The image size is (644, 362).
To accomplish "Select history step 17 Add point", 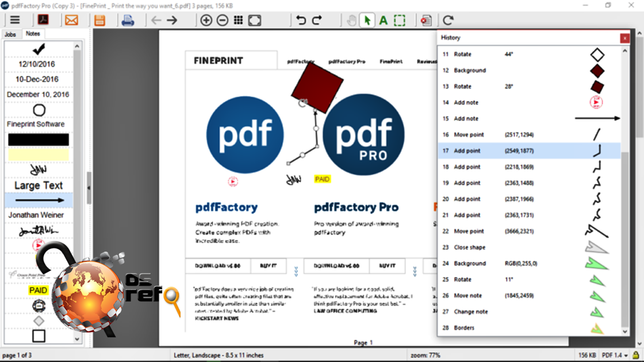I will [530, 151].
